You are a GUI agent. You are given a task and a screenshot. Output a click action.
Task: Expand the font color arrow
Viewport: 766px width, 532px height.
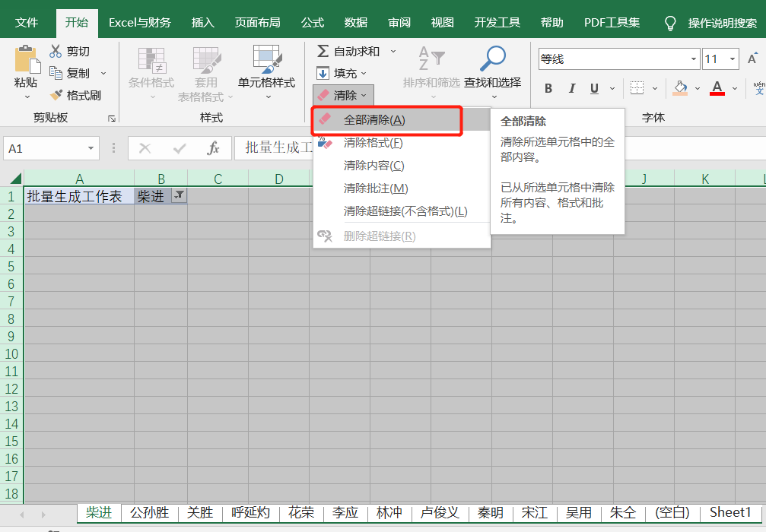(x=735, y=88)
